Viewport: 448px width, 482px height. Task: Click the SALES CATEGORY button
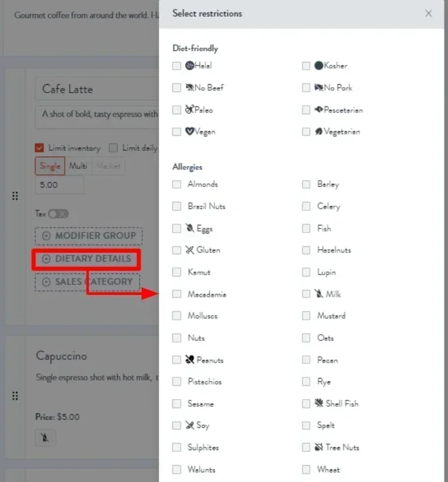tap(88, 282)
